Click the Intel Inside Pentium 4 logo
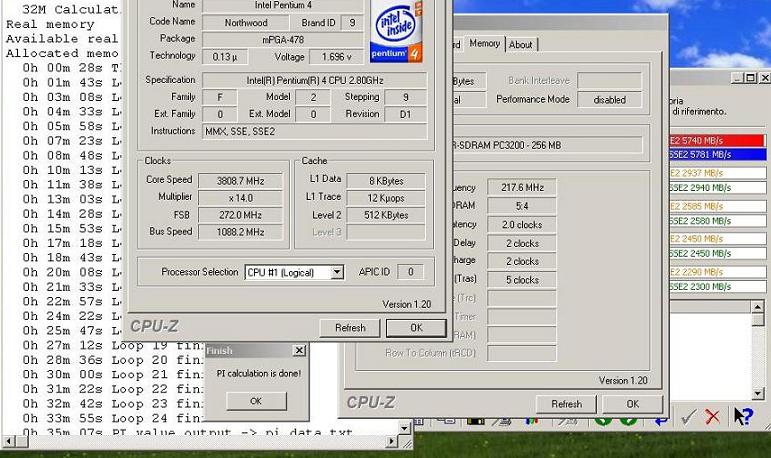This screenshot has height=458, width=771. point(396,31)
